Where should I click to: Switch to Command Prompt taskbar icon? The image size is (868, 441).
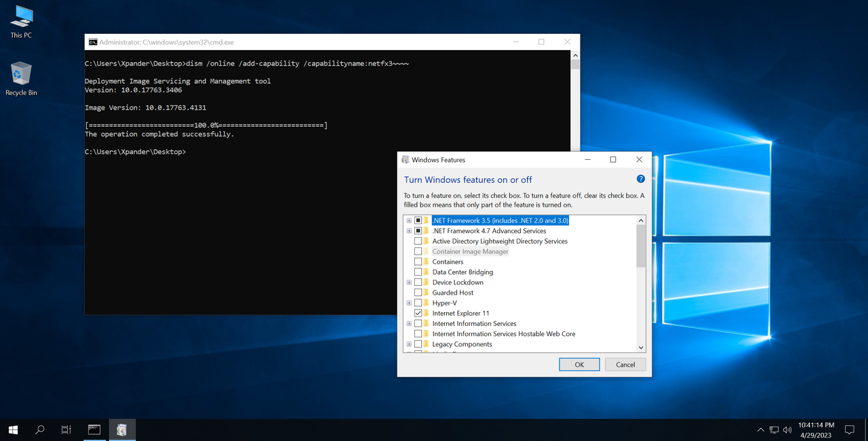pos(94,429)
